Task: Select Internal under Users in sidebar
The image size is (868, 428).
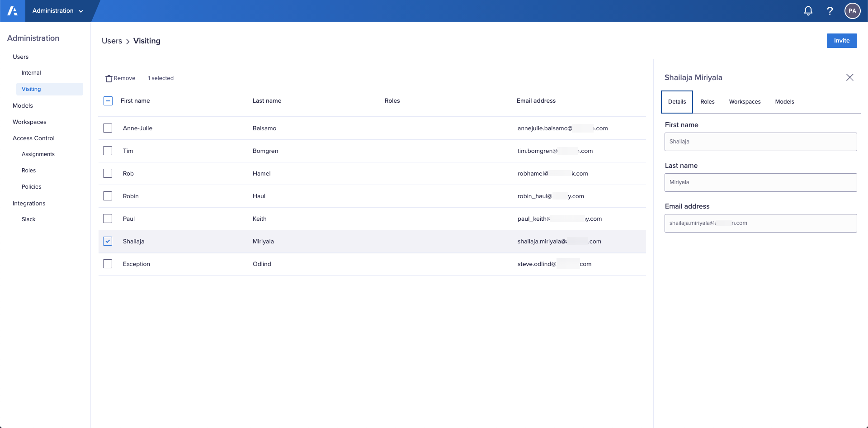Action: tap(31, 72)
